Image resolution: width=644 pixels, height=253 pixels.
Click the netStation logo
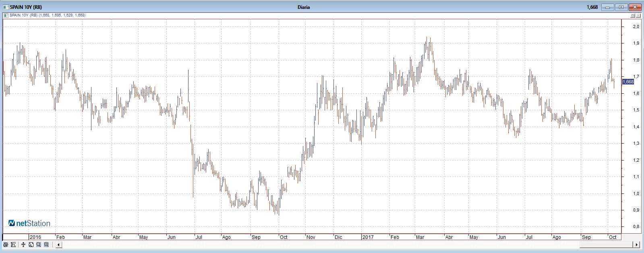click(x=29, y=223)
